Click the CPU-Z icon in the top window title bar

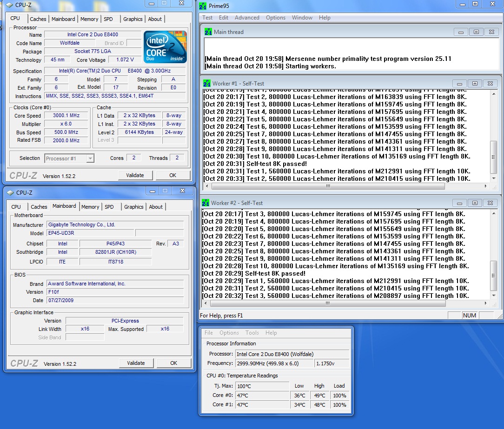pos(10,5)
